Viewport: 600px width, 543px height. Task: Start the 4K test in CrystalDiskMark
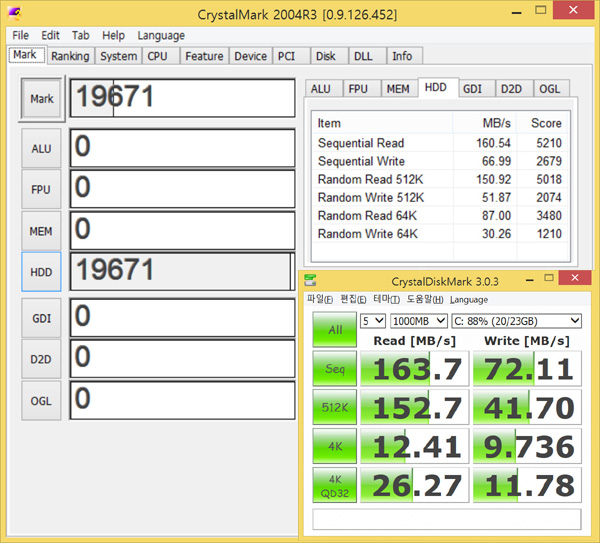(x=334, y=446)
